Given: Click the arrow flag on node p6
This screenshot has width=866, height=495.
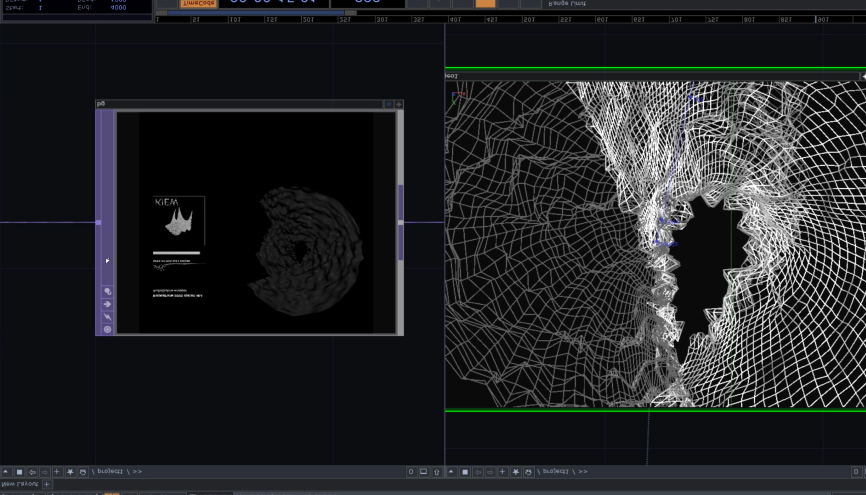Looking at the screenshot, I should (x=107, y=305).
